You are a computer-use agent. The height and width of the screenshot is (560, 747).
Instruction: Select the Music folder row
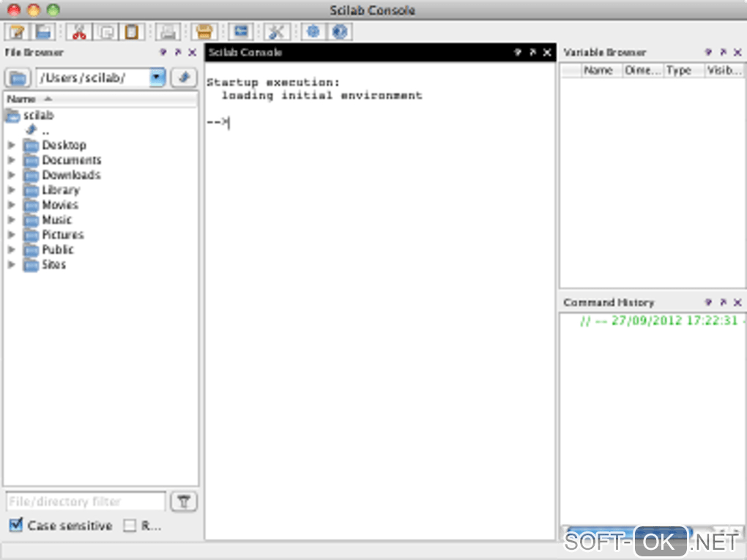coord(47,220)
